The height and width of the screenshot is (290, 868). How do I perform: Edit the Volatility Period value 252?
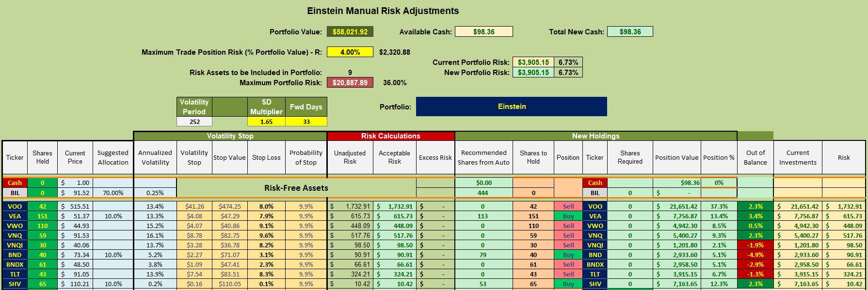tap(194, 122)
